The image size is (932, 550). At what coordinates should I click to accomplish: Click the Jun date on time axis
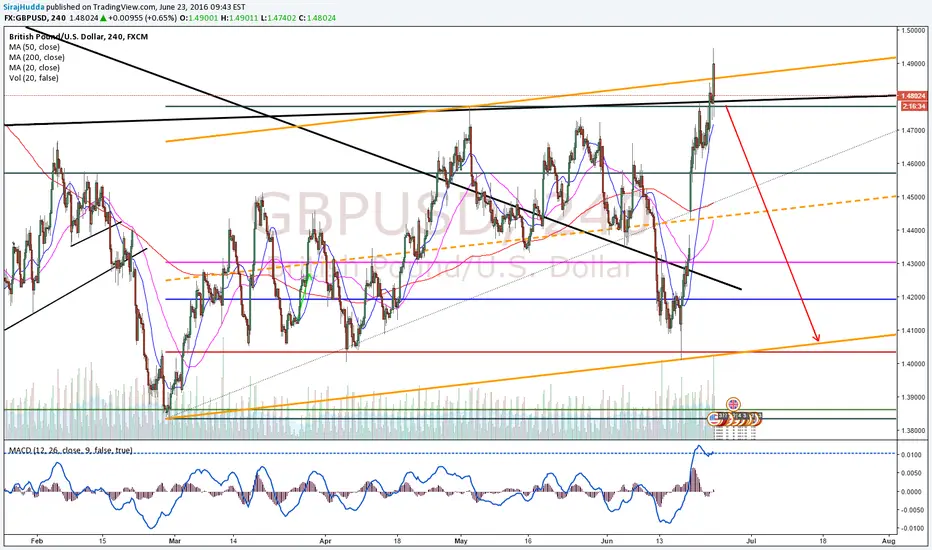point(607,541)
